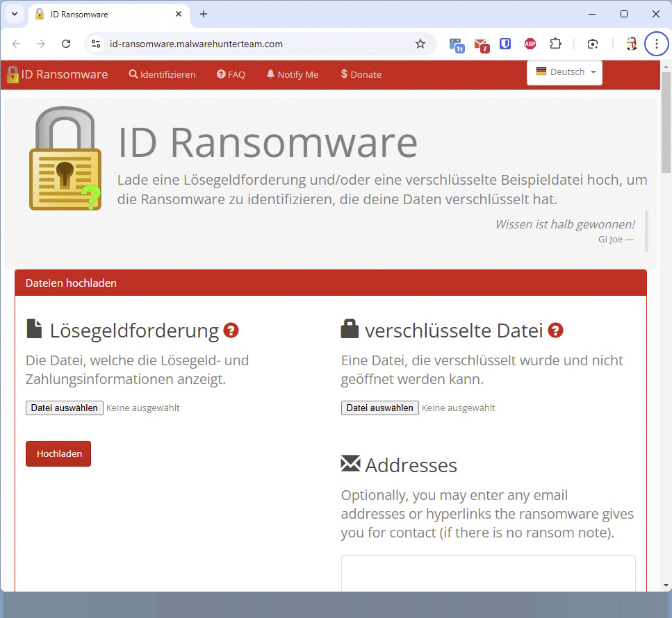Open the mail extension with 7 badge
The height and width of the screenshot is (618, 672).
click(482, 44)
